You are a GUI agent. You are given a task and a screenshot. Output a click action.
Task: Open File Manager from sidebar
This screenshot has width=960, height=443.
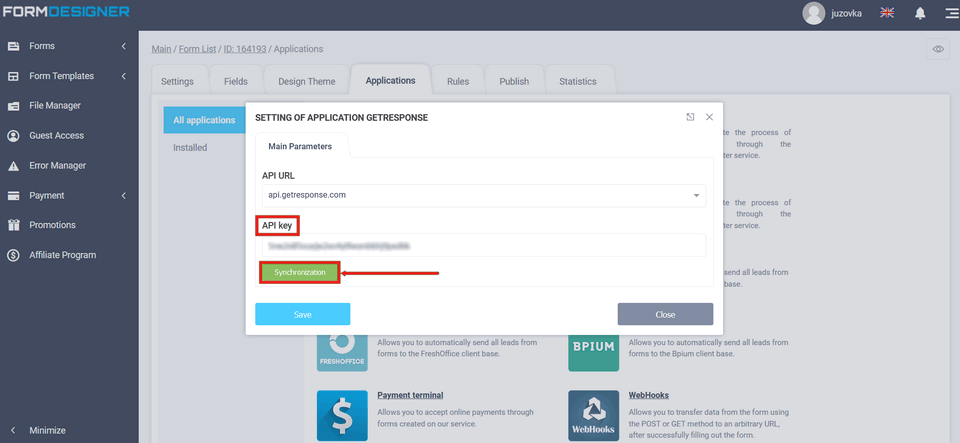(55, 105)
